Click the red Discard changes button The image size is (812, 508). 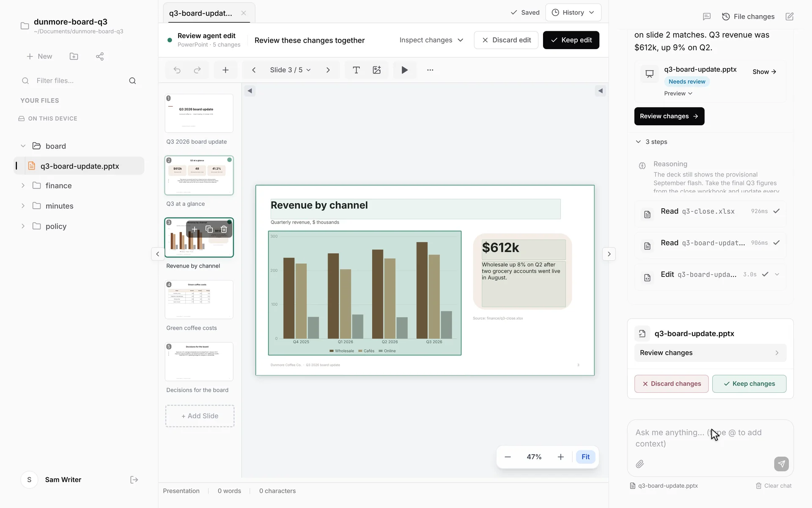point(672,384)
